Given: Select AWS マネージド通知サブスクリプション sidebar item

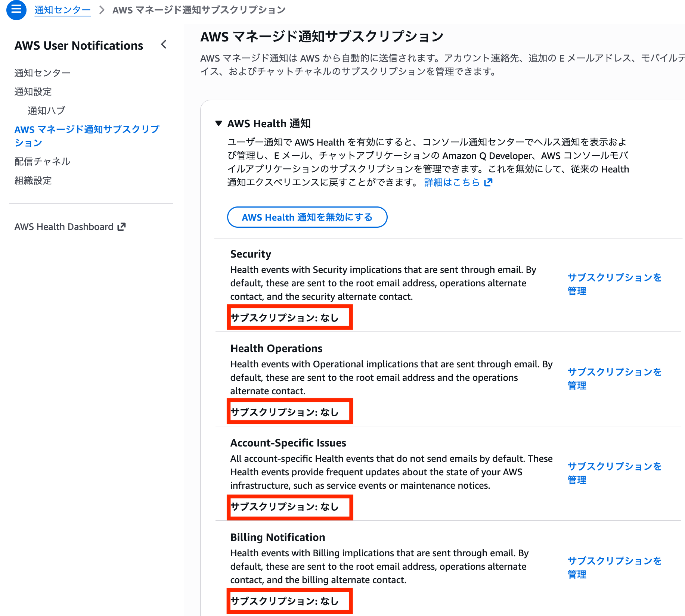Looking at the screenshot, I should coord(87,136).
